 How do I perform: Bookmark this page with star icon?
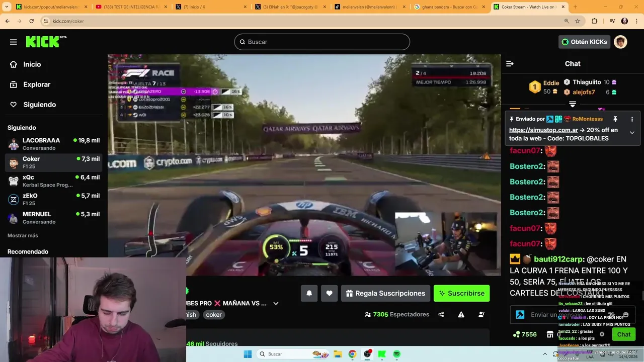coord(578,21)
